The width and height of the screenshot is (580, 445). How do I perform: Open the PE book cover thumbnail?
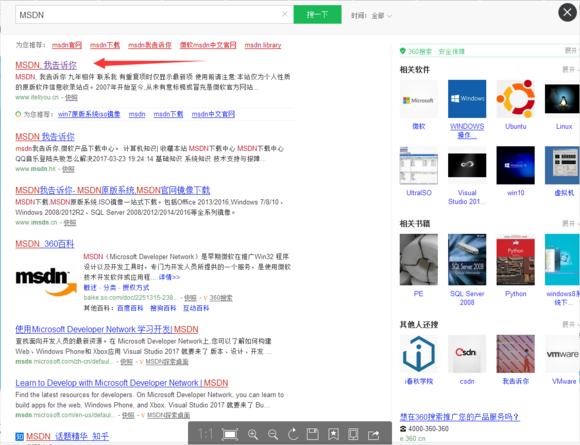[x=418, y=259]
